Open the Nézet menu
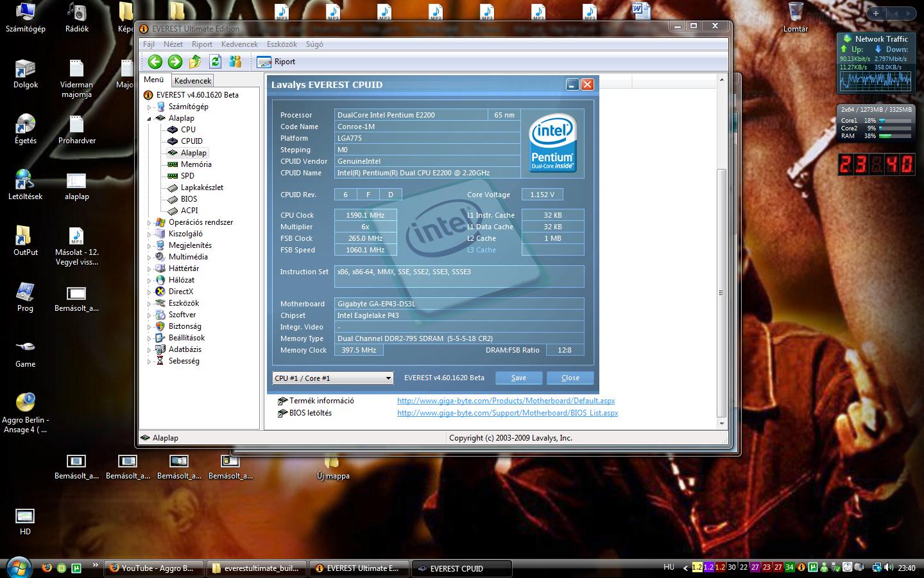The height and width of the screenshot is (578, 924). [173, 44]
